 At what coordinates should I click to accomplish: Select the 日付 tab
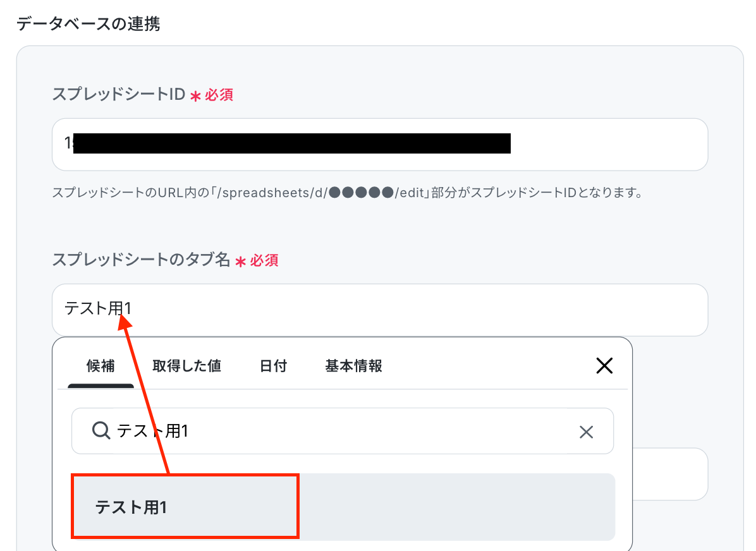[273, 366]
